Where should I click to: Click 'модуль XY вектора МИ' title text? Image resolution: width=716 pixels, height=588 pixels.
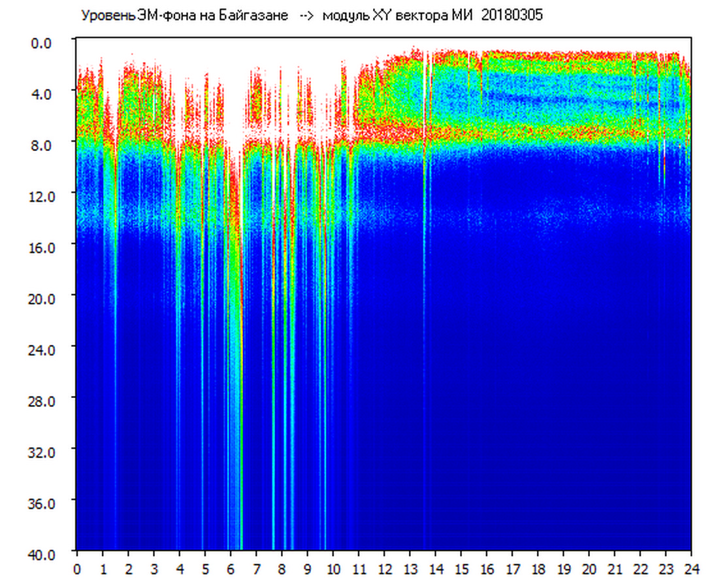[399, 16]
